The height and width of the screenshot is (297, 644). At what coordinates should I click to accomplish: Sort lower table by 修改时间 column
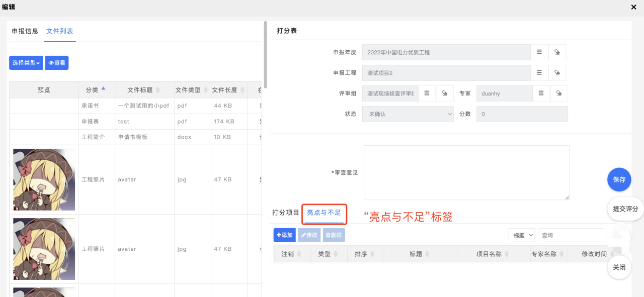click(x=612, y=254)
